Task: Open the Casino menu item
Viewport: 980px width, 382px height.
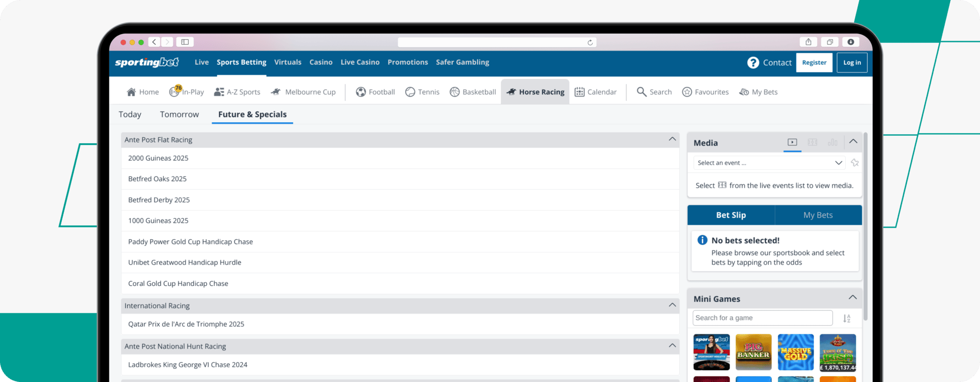Action: pos(321,62)
